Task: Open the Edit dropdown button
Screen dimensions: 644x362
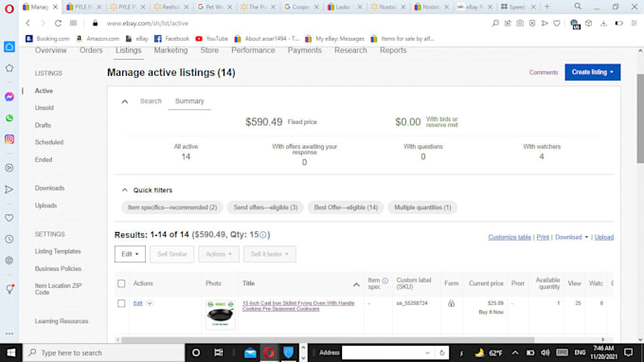Action: pyautogui.click(x=130, y=254)
